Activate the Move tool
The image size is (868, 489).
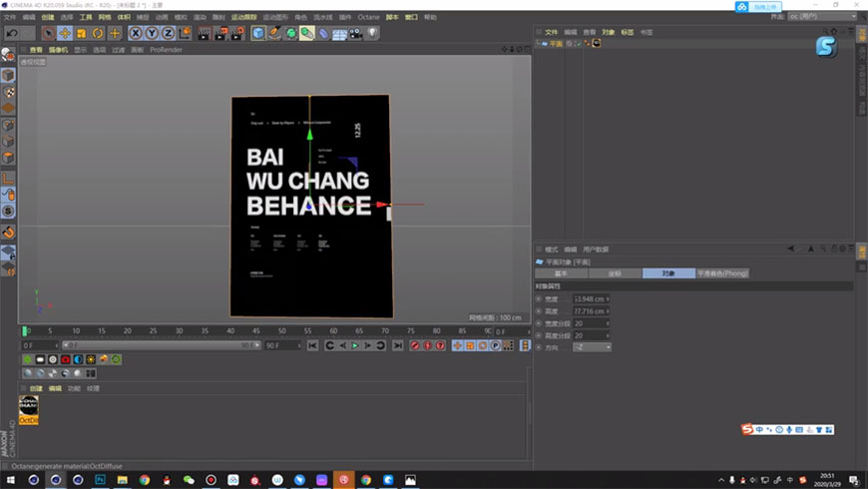(x=65, y=33)
